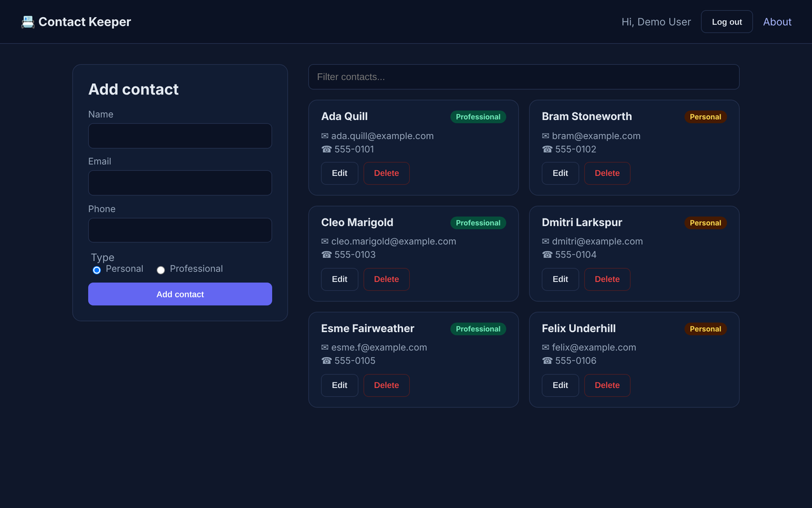
Task: Open the About link
Action: pyautogui.click(x=777, y=22)
